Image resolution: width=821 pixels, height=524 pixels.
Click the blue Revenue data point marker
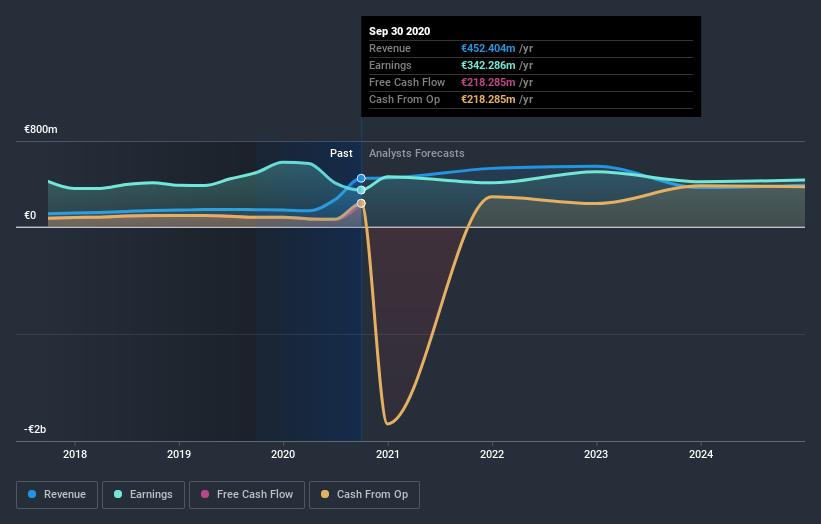click(x=361, y=179)
